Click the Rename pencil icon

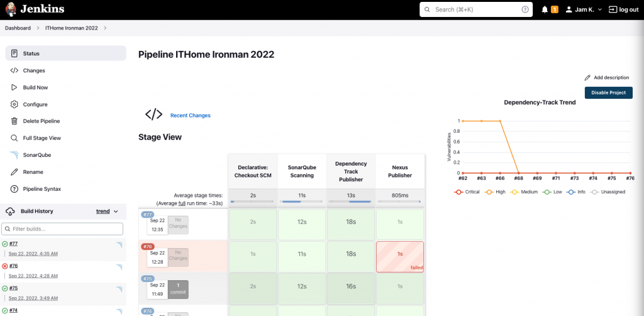click(x=14, y=172)
